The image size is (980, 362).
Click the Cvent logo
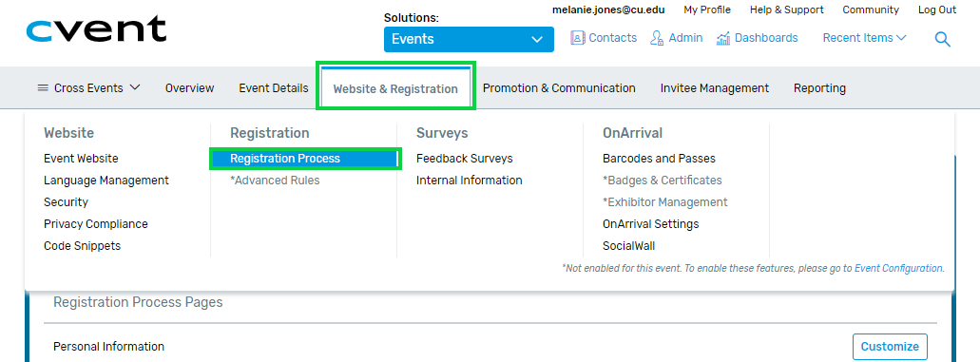tap(97, 30)
